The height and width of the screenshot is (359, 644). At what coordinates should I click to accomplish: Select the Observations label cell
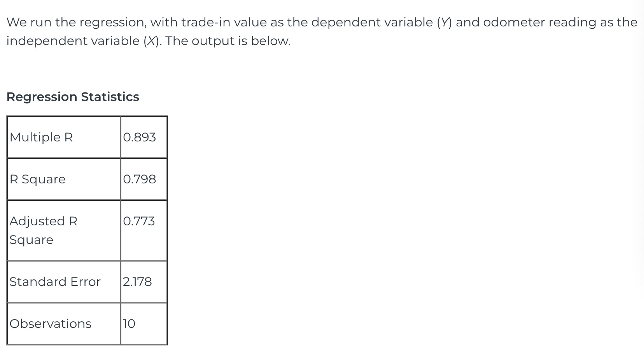pos(64,324)
